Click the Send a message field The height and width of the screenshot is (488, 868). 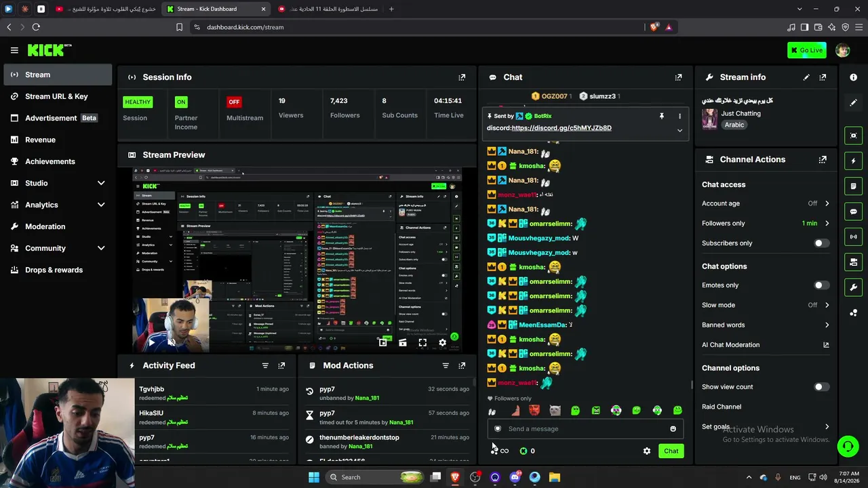585,428
